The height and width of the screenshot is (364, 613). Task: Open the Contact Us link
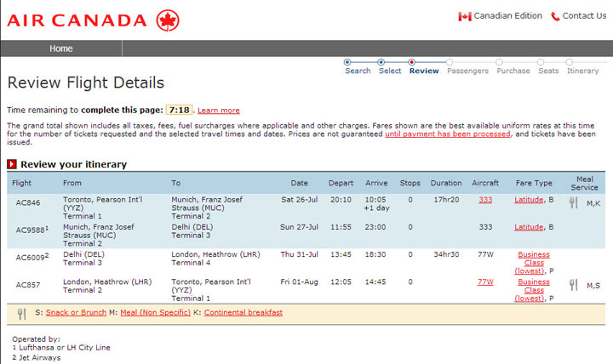(x=584, y=16)
